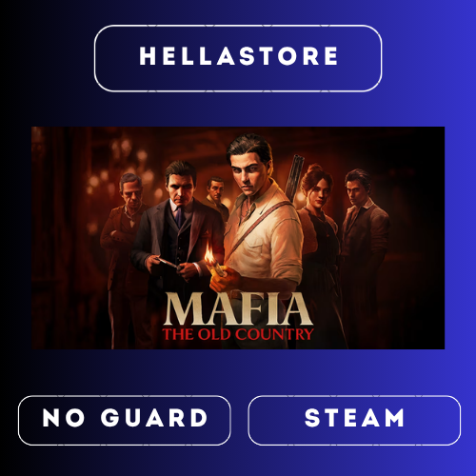Open the Mafia game cover image
Viewport: 476px width, 476px height.
tap(238, 238)
